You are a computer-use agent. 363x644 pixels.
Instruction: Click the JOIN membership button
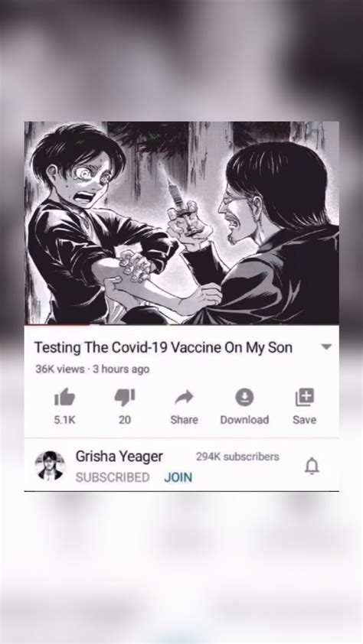[x=178, y=477]
